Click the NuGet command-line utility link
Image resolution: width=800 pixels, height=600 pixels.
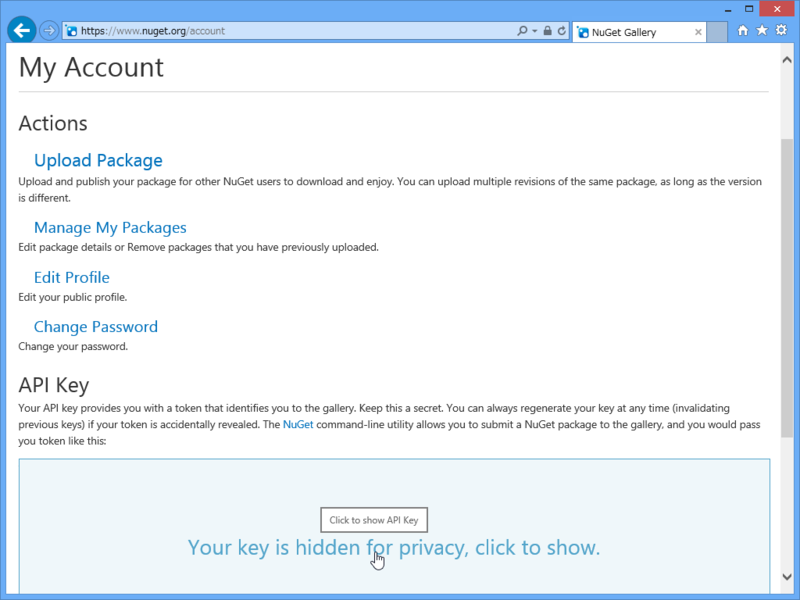coord(297,423)
